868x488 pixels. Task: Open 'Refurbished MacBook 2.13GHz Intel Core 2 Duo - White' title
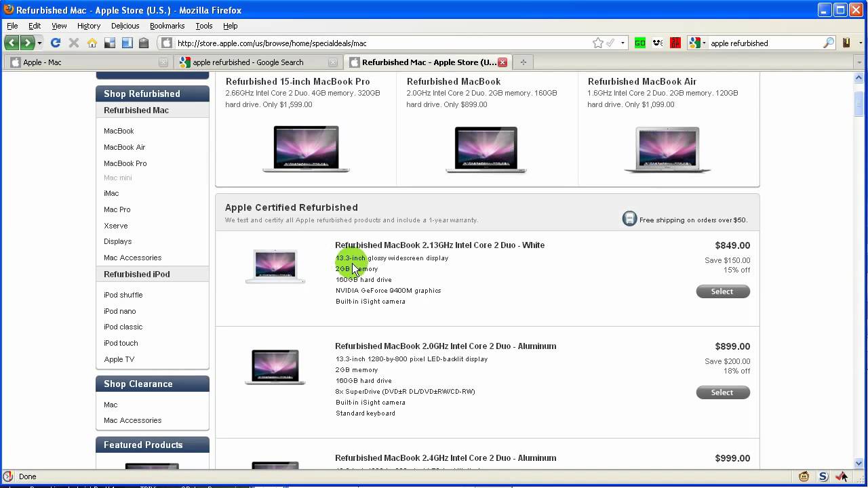[439, 245]
